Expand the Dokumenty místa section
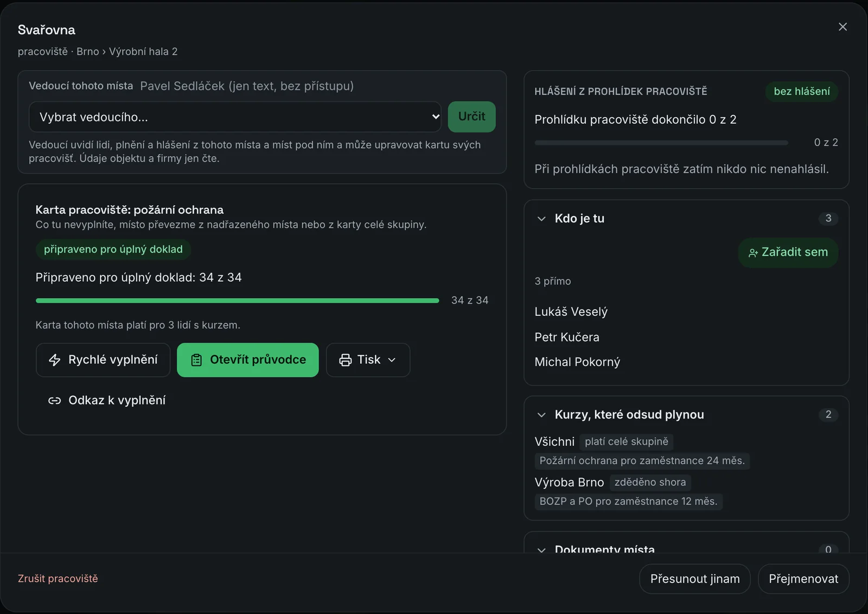The height and width of the screenshot is (614, 868). pyautogui.click(x=541, y=549)
